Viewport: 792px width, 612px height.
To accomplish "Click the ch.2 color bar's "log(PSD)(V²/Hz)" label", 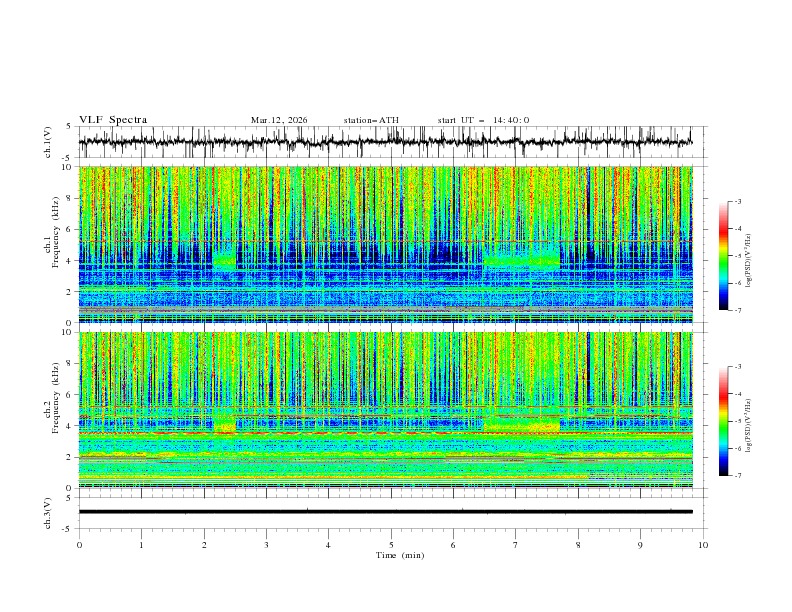I will point(749,425).
